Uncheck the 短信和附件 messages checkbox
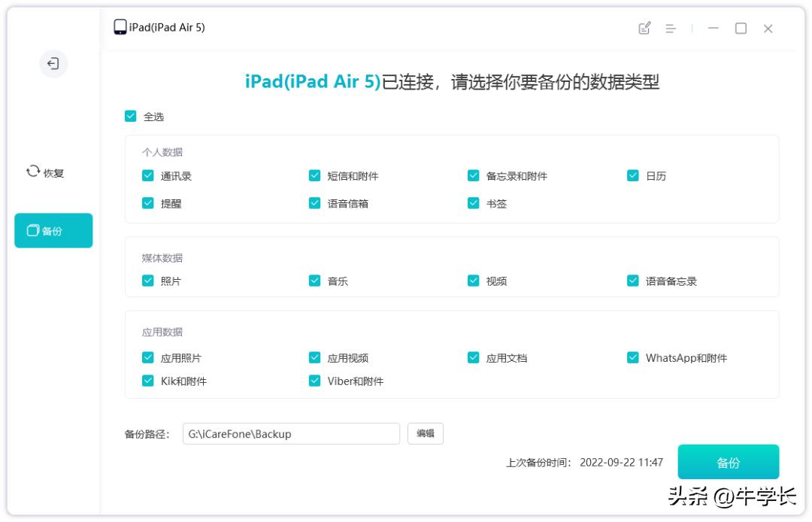This screenshot has width=812, height=522. point(314,175)
